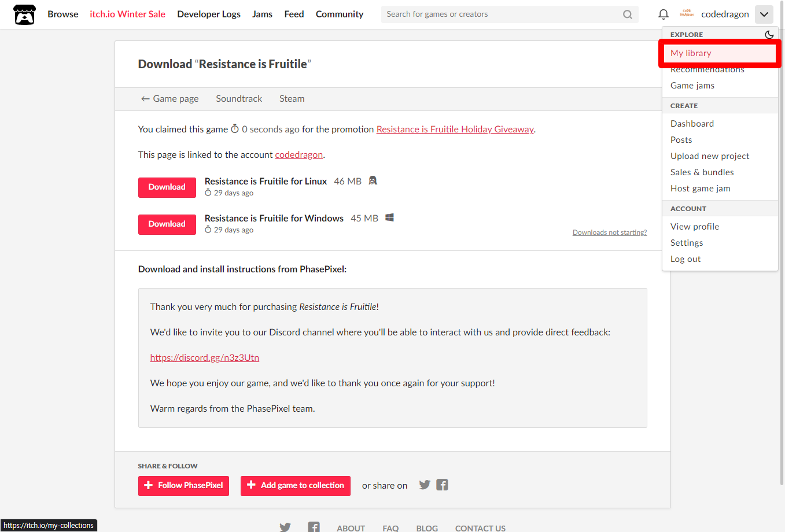Click the codedragon avatar image

tap(687, 14)
